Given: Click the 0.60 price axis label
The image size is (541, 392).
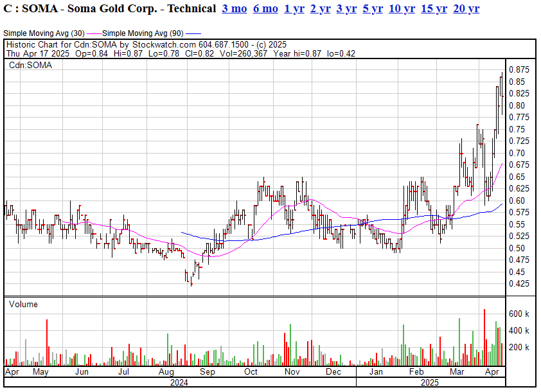Looking at the screenshot, I should point(517,201).
